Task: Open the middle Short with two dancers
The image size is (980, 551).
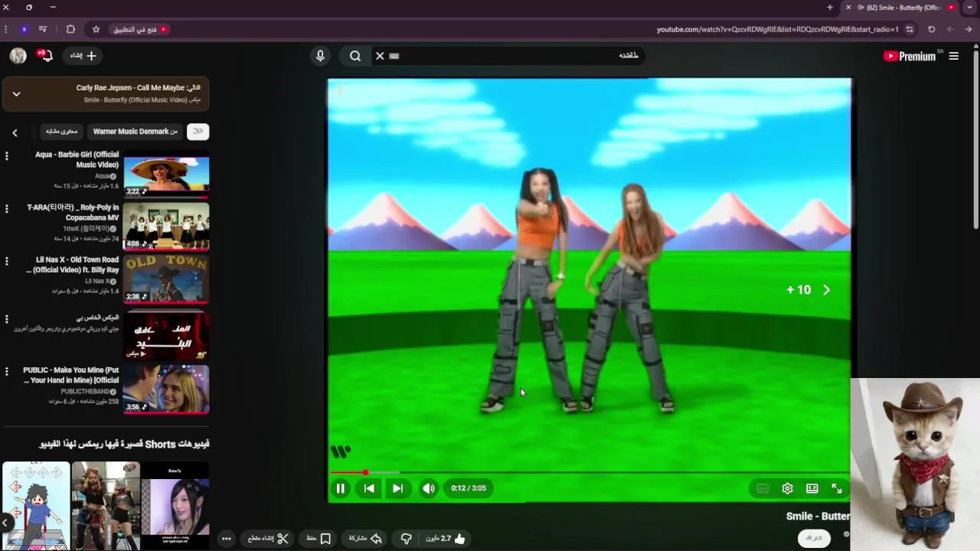Action: (106, 505)
